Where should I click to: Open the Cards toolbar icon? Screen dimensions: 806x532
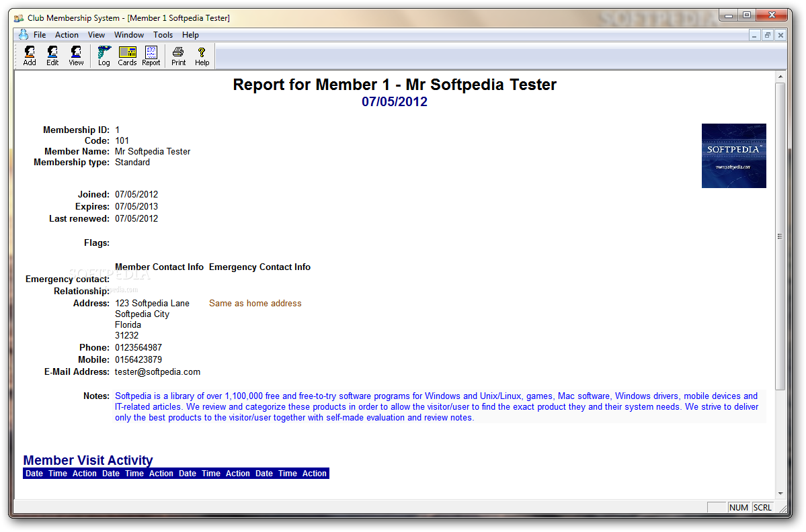(x=127, y=56)
